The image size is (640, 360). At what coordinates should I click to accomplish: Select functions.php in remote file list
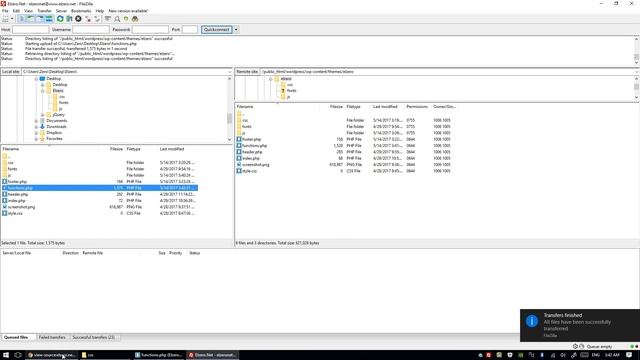coord(346,146)
